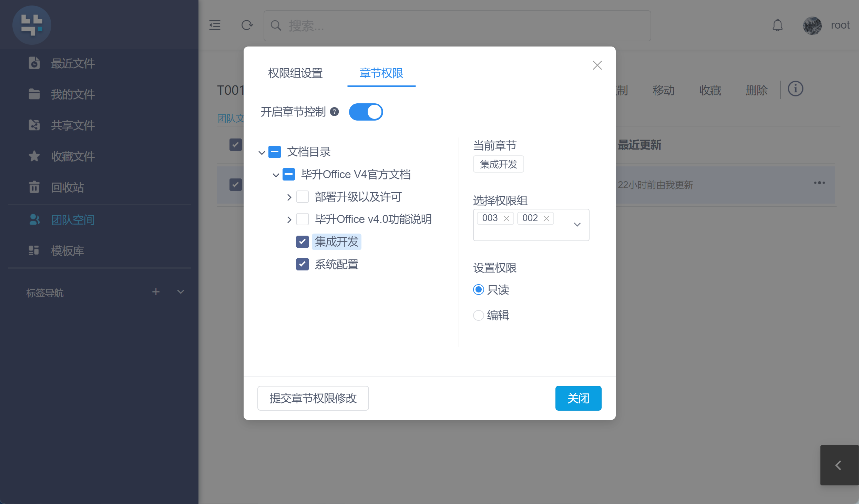The image size is (859, 504).
Task: Select the 集成开发 tree label
Action: point(337,242)
